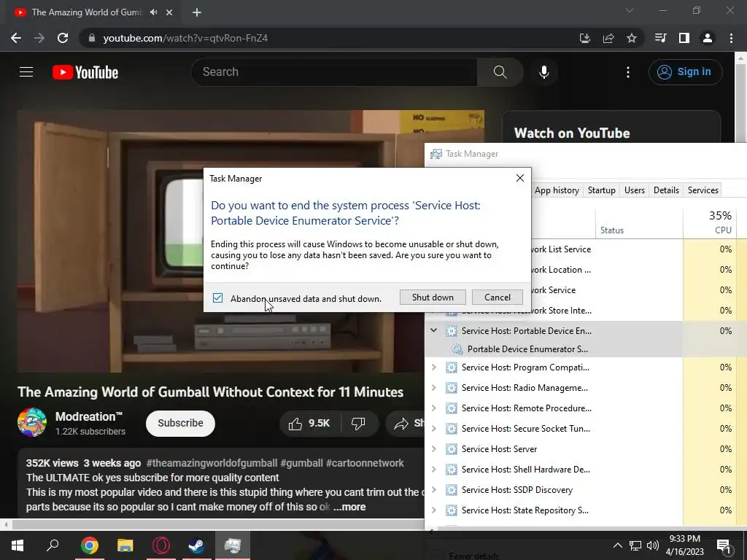
Task: Open the #gumball hashtag link
Action: pos(301,463)
